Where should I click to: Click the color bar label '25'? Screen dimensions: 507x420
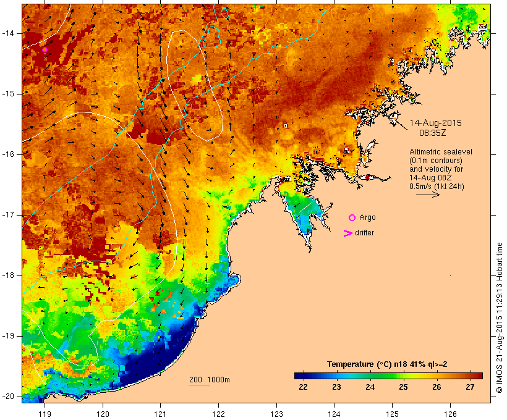(403, 387)
